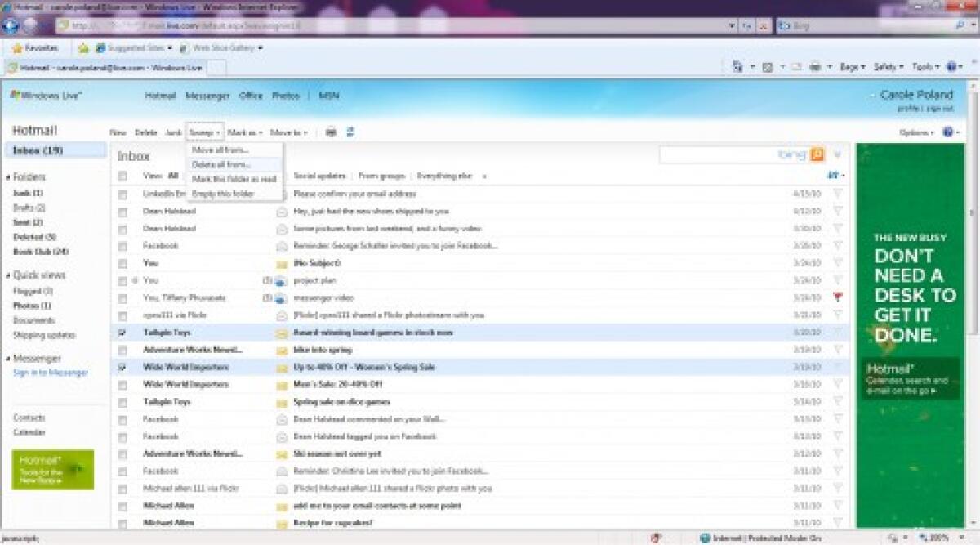Click the blue refresh arrows icon in Hotmail toolbar
Screen dimensions: 980x545
350,132
